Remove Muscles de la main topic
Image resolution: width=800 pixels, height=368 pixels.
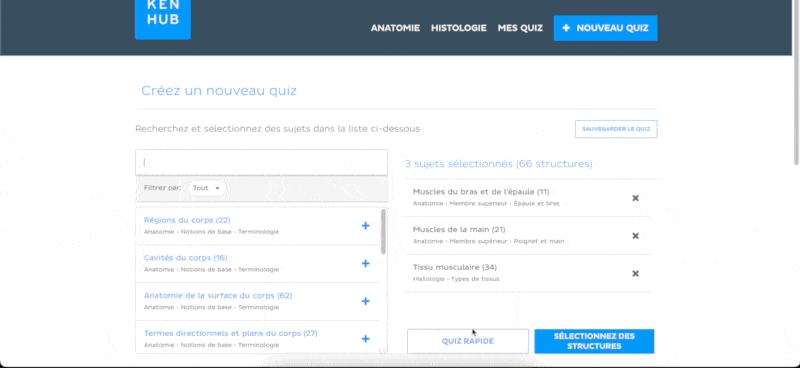(635, 236)
